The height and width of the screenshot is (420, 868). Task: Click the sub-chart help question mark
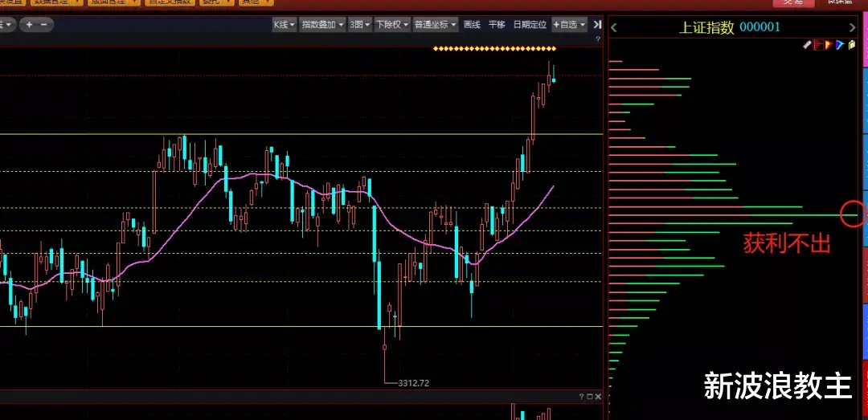(x=581, y=397)
